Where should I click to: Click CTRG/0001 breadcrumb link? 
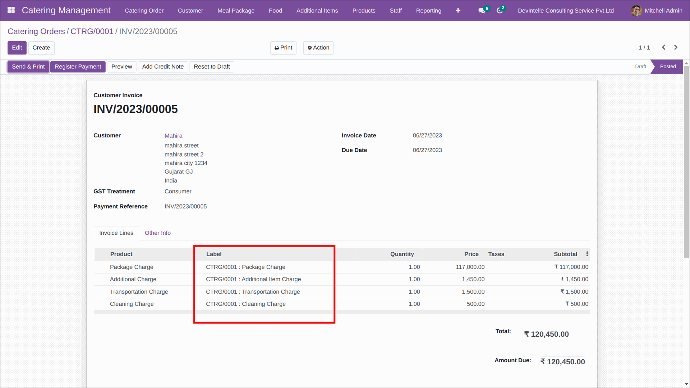coord(92,31)
